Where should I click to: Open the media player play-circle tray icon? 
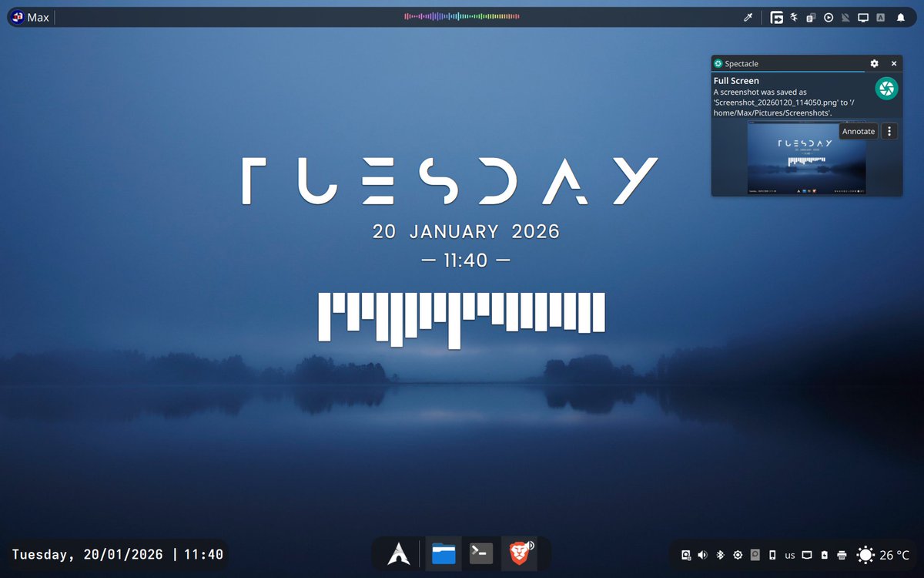[x=829, y=17]
